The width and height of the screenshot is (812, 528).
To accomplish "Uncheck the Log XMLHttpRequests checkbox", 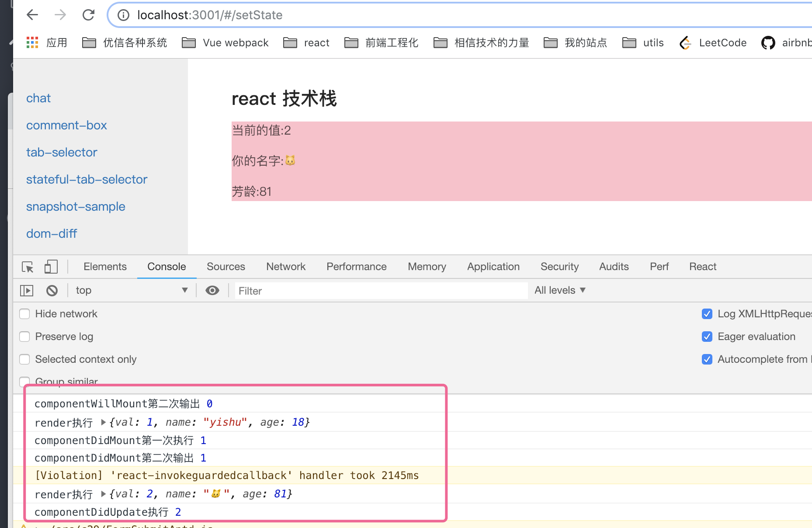I will click(x=707, y=314).
